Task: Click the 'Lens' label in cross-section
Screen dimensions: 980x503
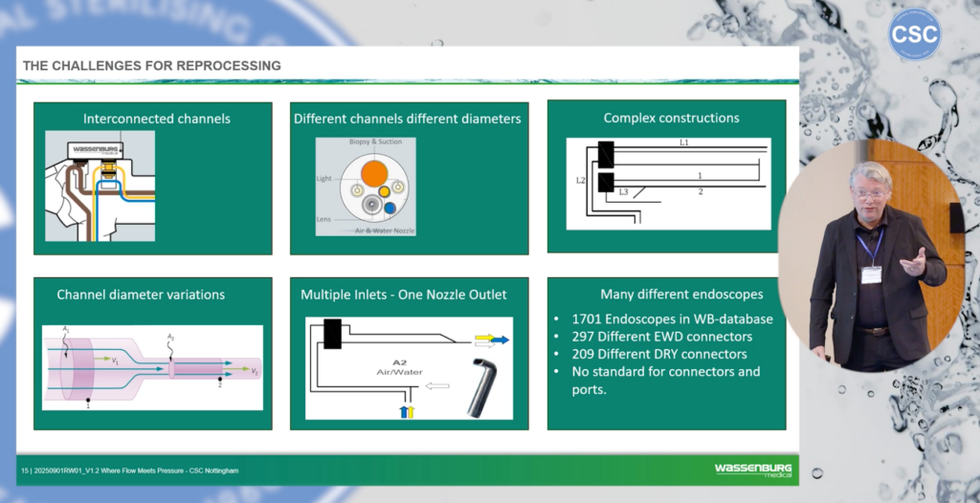Action: [323, 219]
